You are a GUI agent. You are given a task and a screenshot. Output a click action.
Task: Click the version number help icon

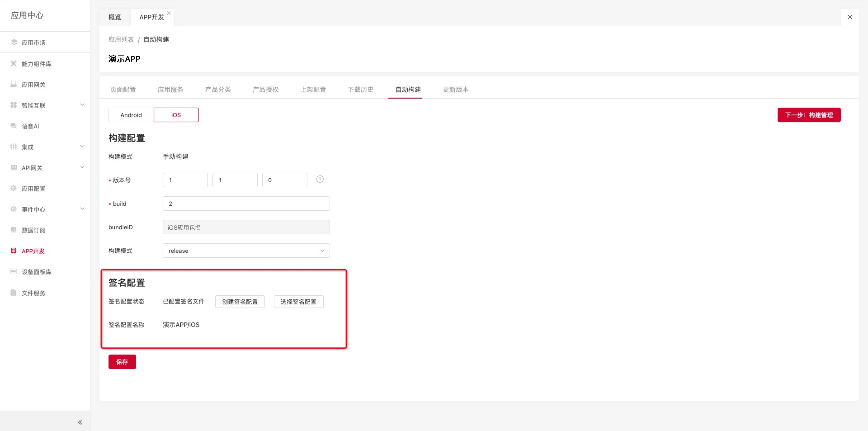(320, 179)
